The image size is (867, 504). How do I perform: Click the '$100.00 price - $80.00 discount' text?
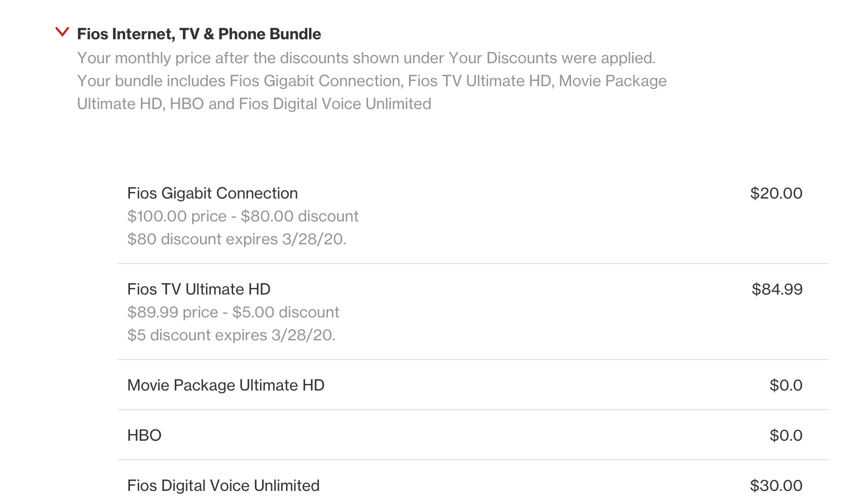click(242, 216)
